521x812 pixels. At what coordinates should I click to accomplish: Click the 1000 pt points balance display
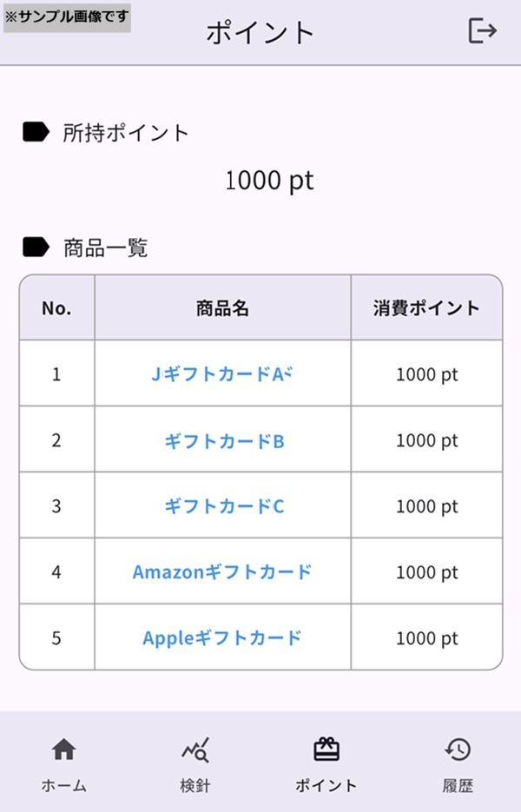(269, 182)
